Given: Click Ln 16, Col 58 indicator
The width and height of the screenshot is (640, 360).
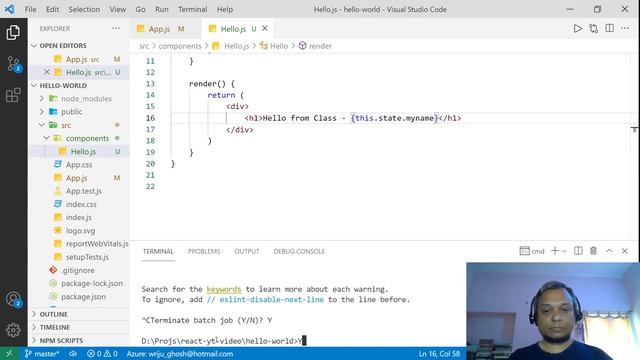Looking at the screenshot, I should [x=439, y=353].
